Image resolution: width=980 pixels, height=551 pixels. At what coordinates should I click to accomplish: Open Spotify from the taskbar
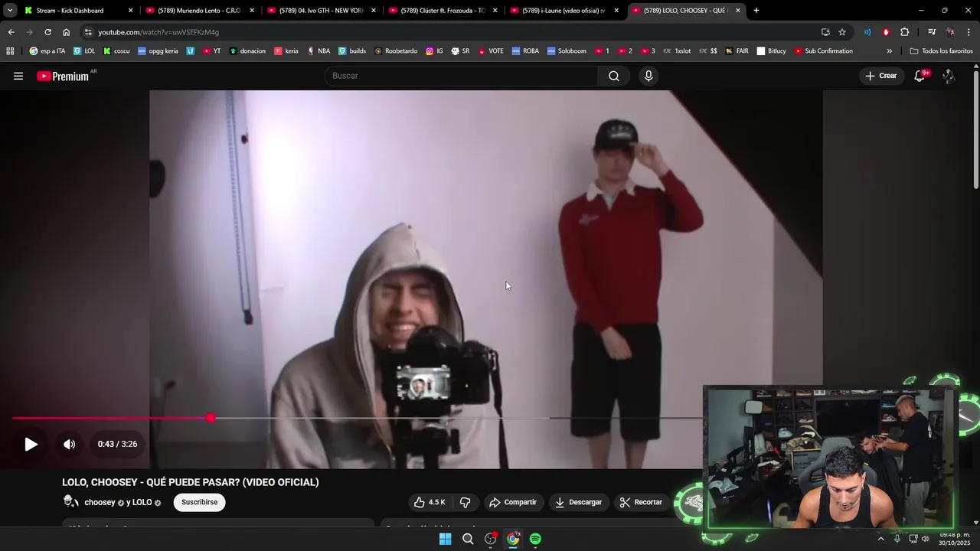click(x=535, y=539)
